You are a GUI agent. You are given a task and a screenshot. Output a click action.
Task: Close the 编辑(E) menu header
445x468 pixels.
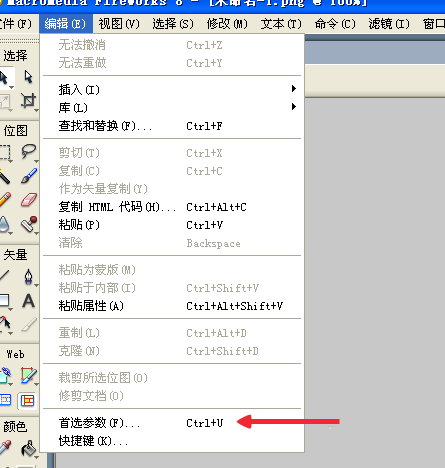pos(65,24)
